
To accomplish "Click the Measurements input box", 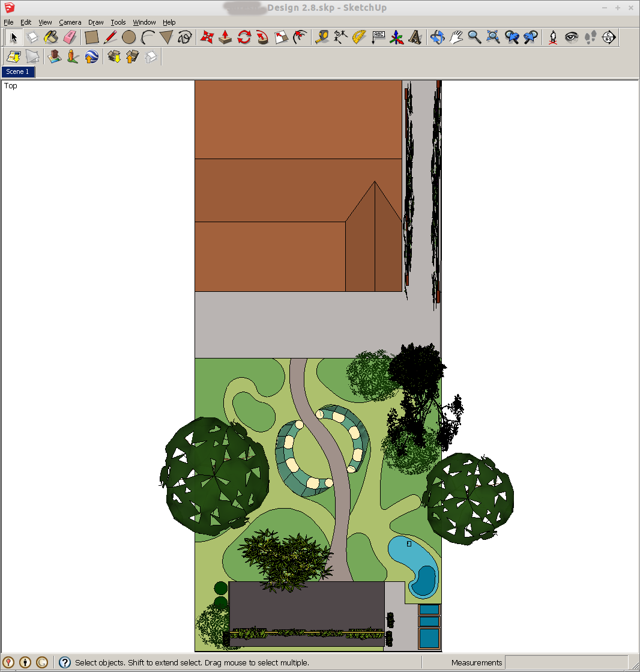I will pos(569,662).
